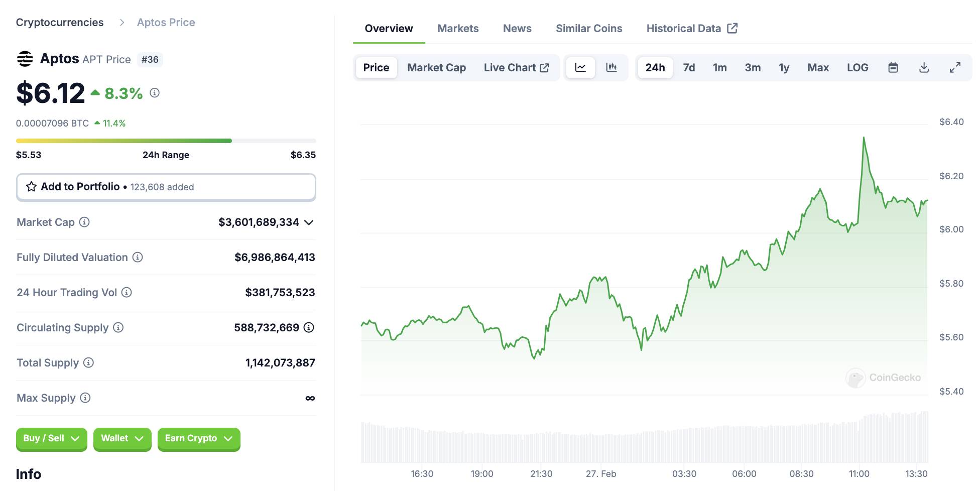Image resolution: width=980 pixels, height=491 pixels.
Task: Open the Historical Data tab
Action: (x=691, y=29)
